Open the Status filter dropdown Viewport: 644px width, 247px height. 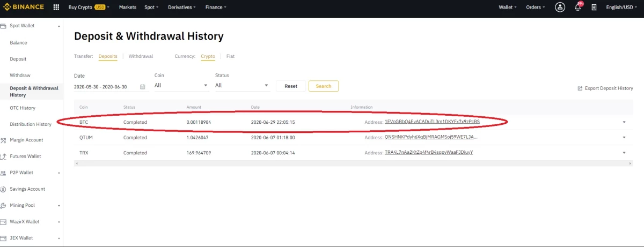click(243, 86)
